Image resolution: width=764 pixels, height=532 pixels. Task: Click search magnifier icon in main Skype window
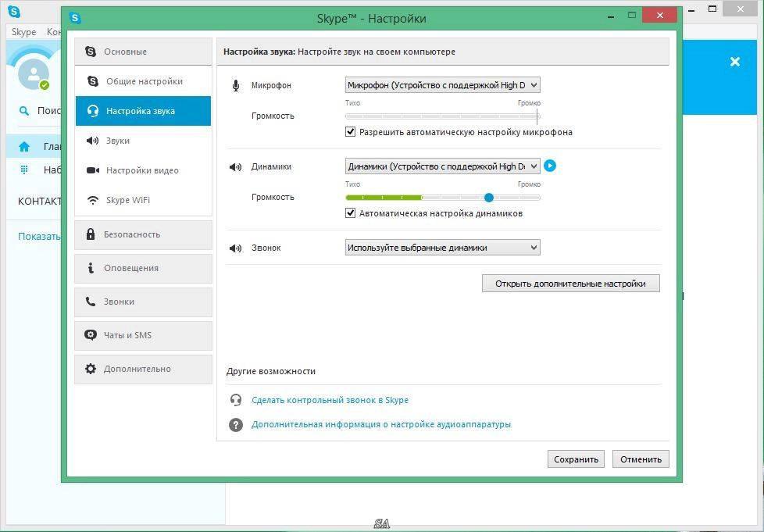23,111
